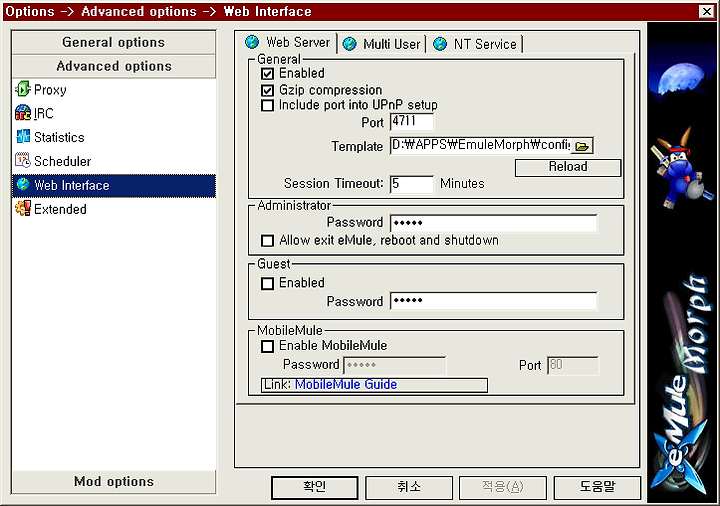This screenshot has height=506, width=720.
Task: Click the Administrator Password field
Action: pos(494,223)
